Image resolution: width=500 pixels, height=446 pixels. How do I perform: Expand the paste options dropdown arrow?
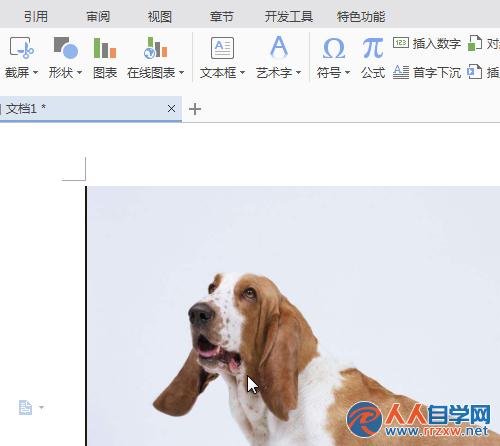tap(41, 407)
